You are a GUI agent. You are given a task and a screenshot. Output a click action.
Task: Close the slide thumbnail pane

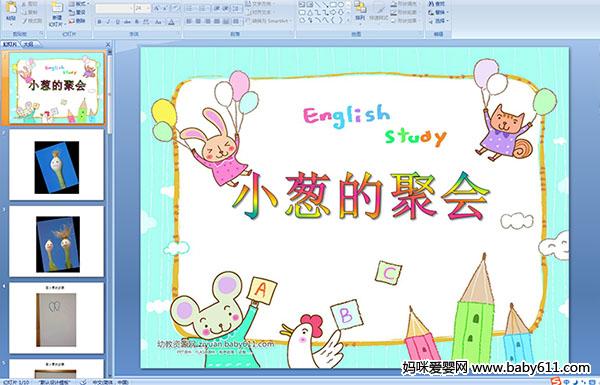tap(108, 44)
